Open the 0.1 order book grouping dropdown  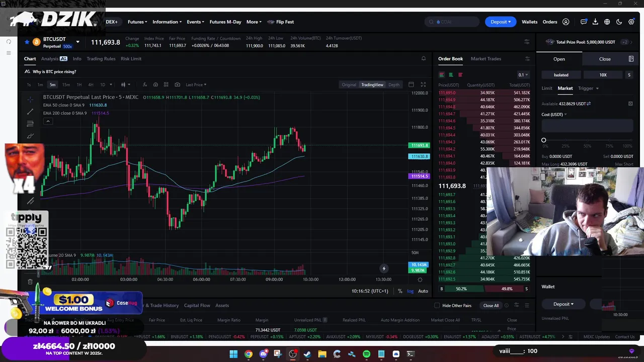pos(523,75)
